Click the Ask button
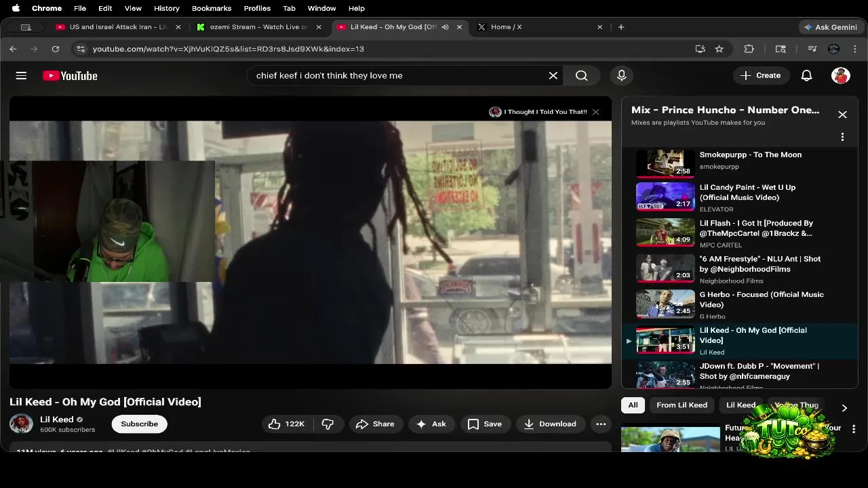The image size is (868, 488). 431,424
